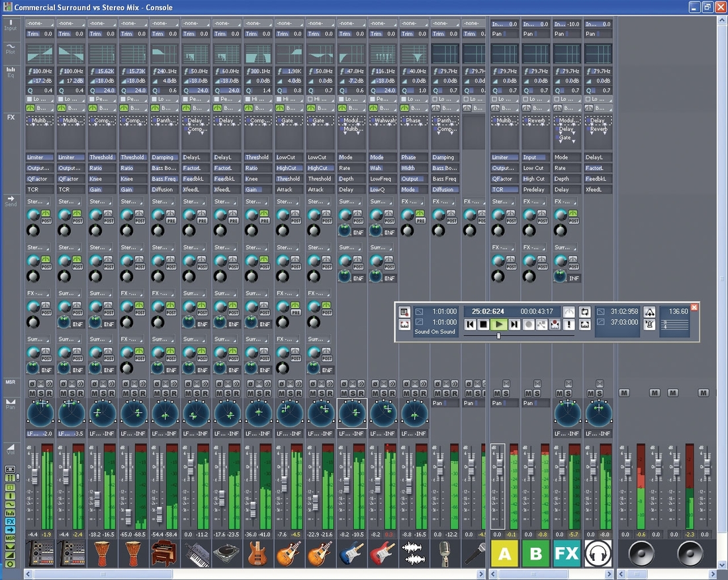Solo the red guitar strip

pos(384,393)
